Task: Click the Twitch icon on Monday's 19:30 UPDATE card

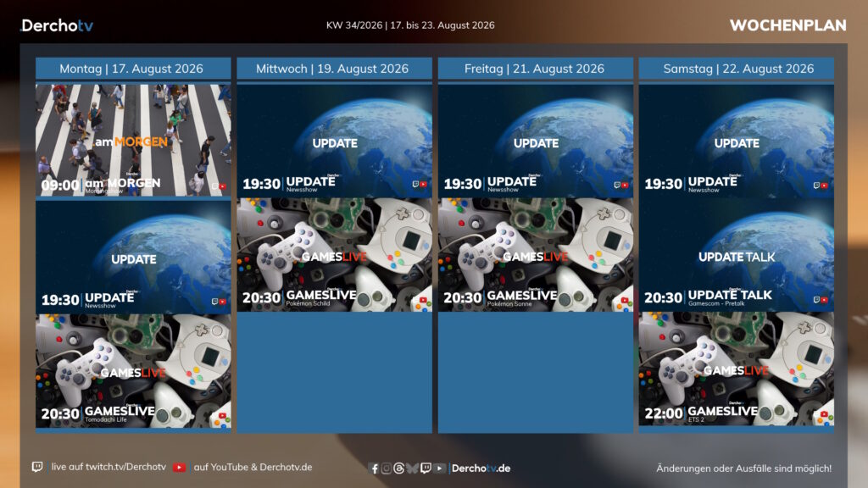Action: click(214, 302)
